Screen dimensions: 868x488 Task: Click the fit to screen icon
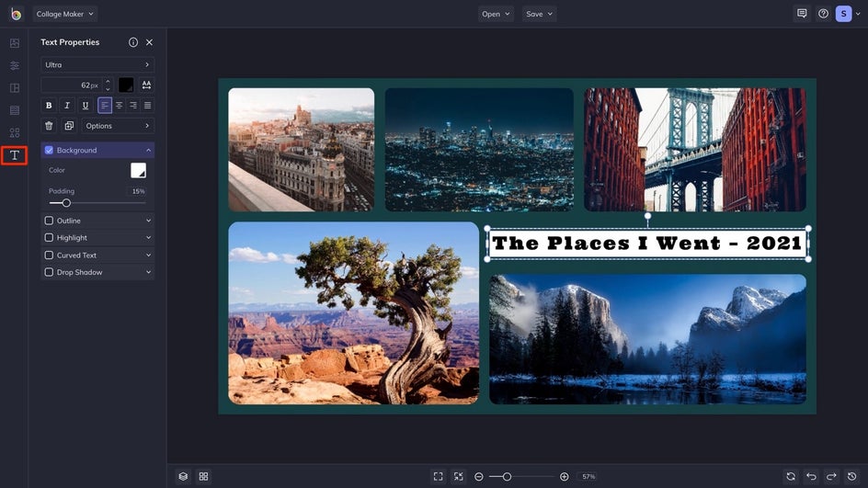tap(438, 476)
